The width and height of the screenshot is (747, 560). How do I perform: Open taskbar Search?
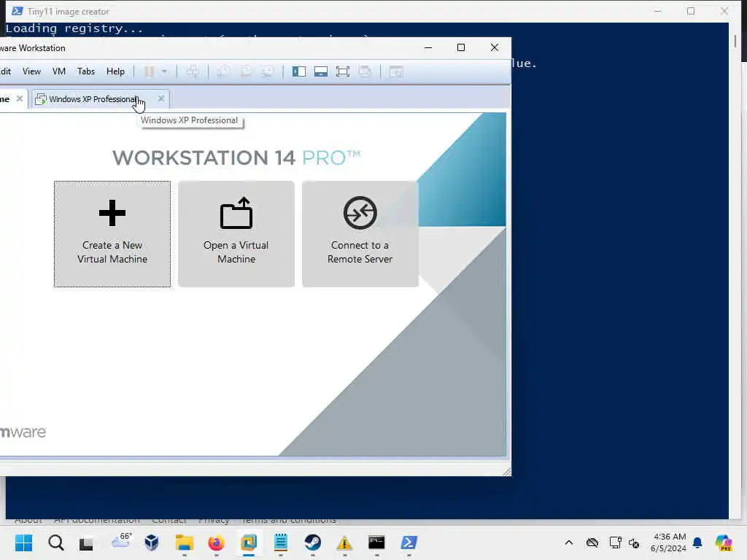55,542
